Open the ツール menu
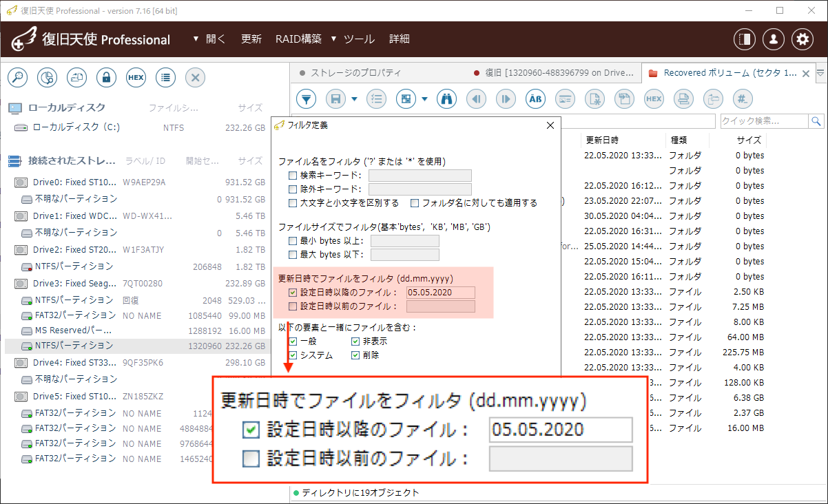 click(359, 39)
